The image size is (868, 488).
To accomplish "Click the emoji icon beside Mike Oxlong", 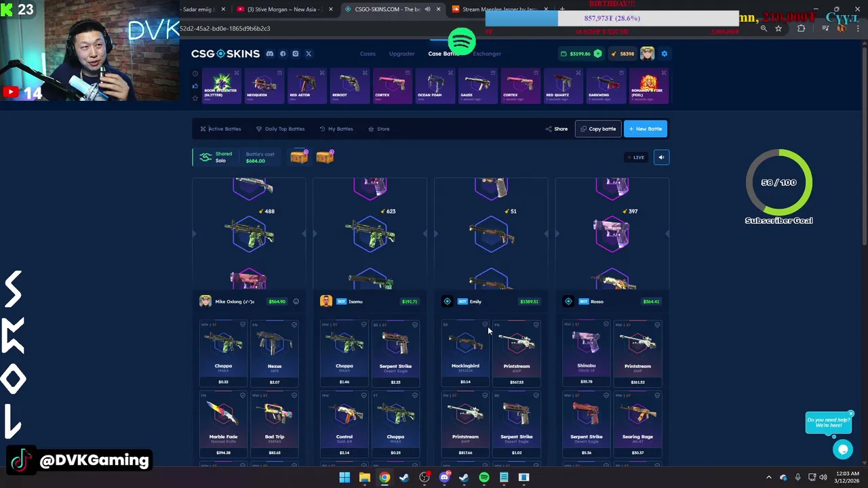I will (296, 302).
